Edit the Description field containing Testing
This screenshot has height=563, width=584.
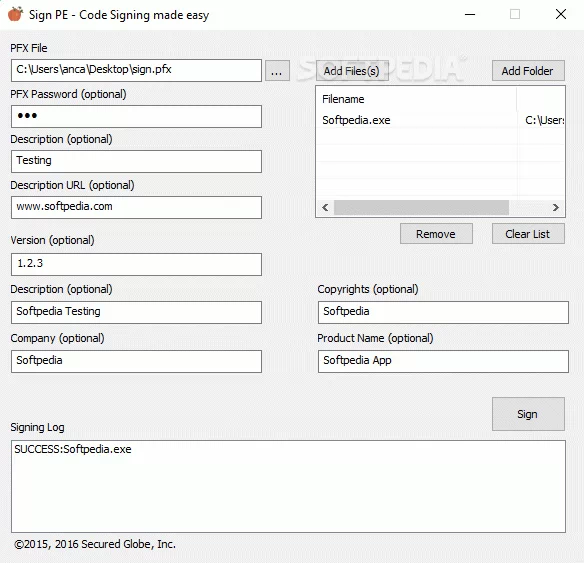tap(136, 161)
